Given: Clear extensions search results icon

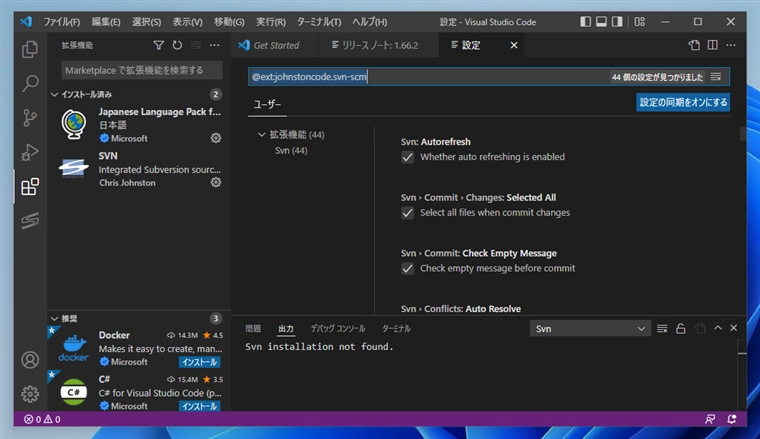Looking at the screenshot, I should click(196, 45).
